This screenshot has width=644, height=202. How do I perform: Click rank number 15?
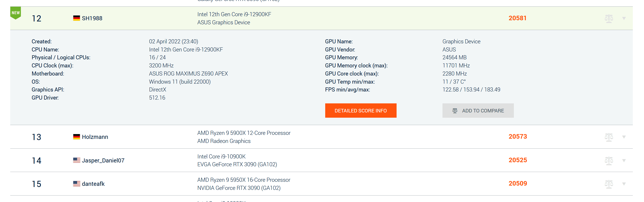pos(36,184)
